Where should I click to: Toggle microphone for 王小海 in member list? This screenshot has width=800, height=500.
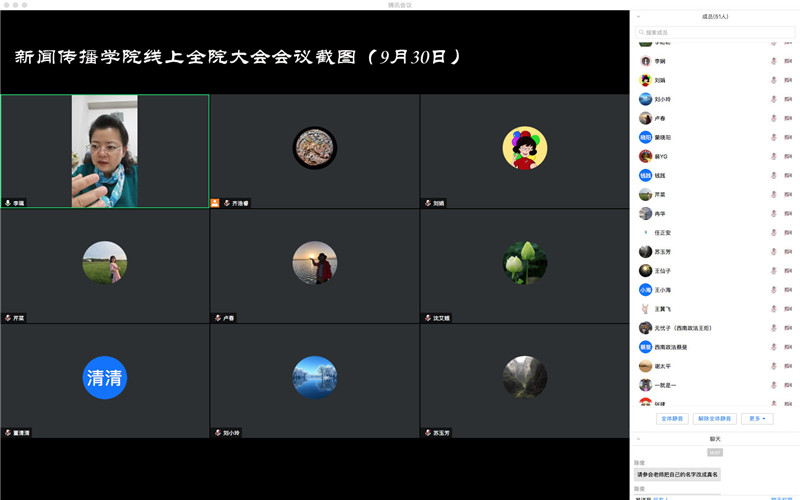pyautogui.click(x=773, y=290)
